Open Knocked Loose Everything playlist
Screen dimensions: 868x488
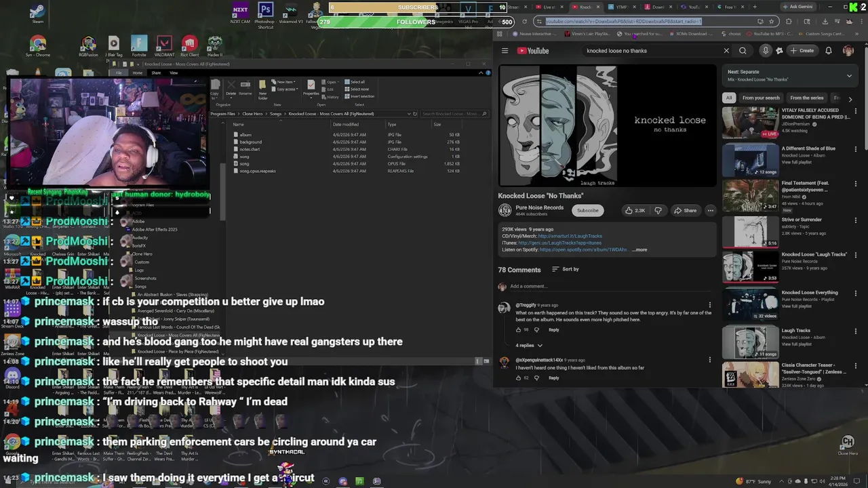click(x=750, y=304)
